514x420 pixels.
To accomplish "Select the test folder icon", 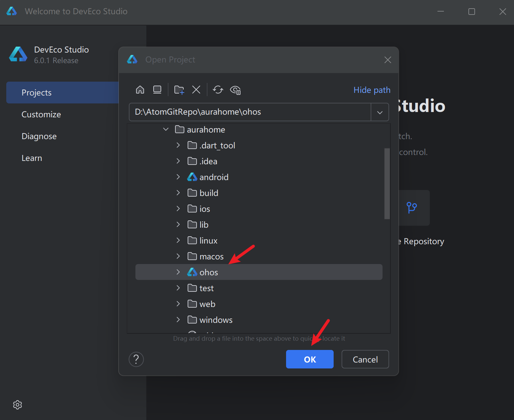I will pyautogui.click(x=192, y=288).
